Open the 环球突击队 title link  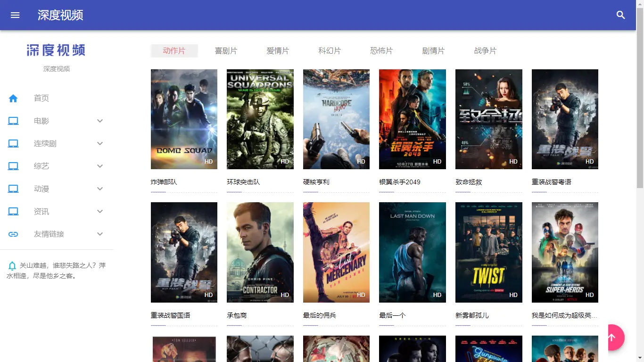coord(243,182)
